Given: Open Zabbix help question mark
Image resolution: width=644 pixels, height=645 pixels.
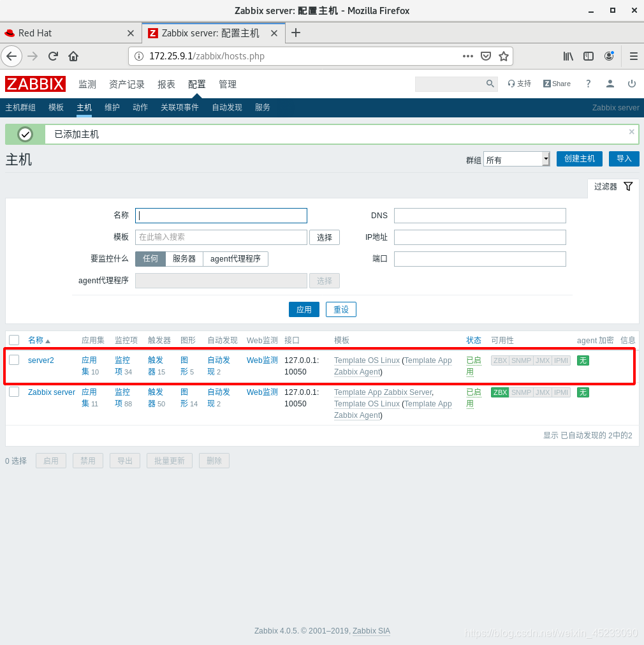Looking at the screenshot, I should click(x=589, y=84).
